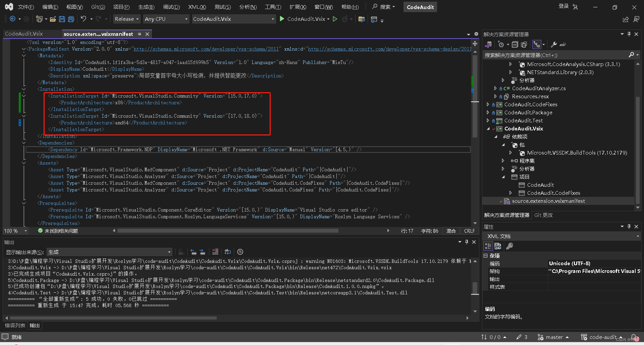The height and width of the screenshot is (345, 644).
Task: Click the browser window toolbar icon
Action: (374, 19)
